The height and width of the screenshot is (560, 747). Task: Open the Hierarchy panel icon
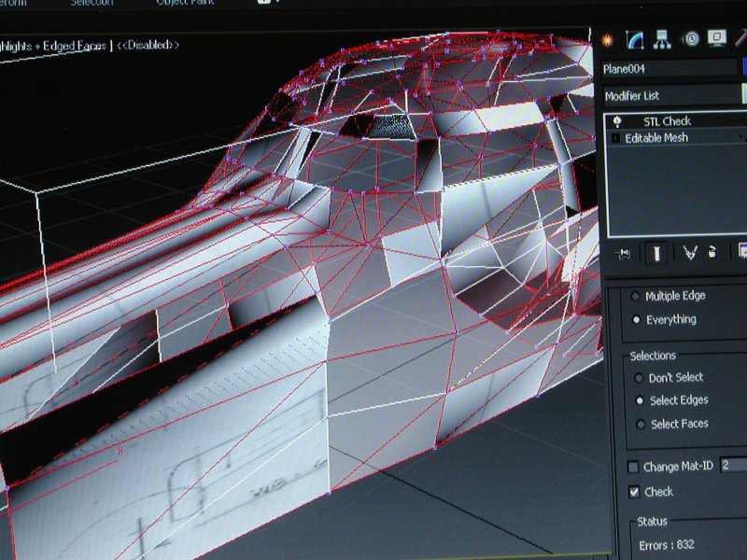[662, 39]
